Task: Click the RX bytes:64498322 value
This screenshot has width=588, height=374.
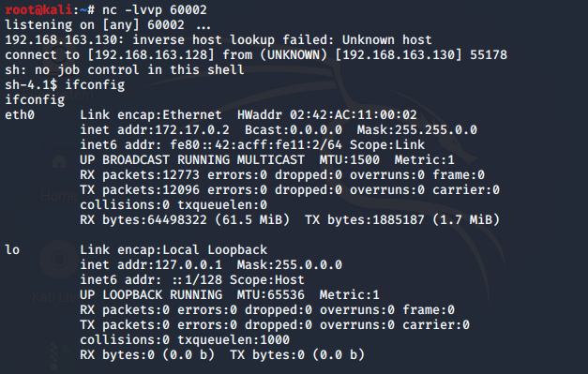Action: click(x=143, y=220)
